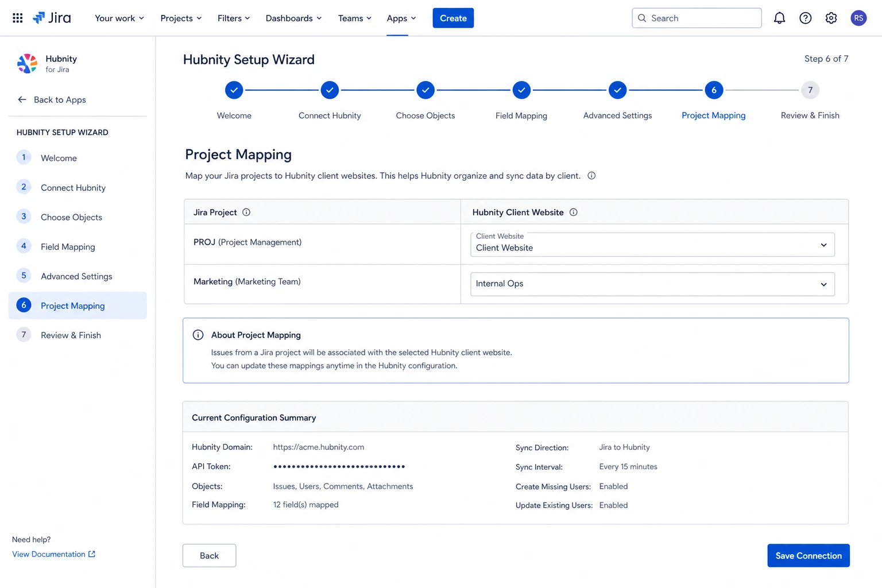
Task: Click the Every 15 minutes value
Action: point(628,467)
